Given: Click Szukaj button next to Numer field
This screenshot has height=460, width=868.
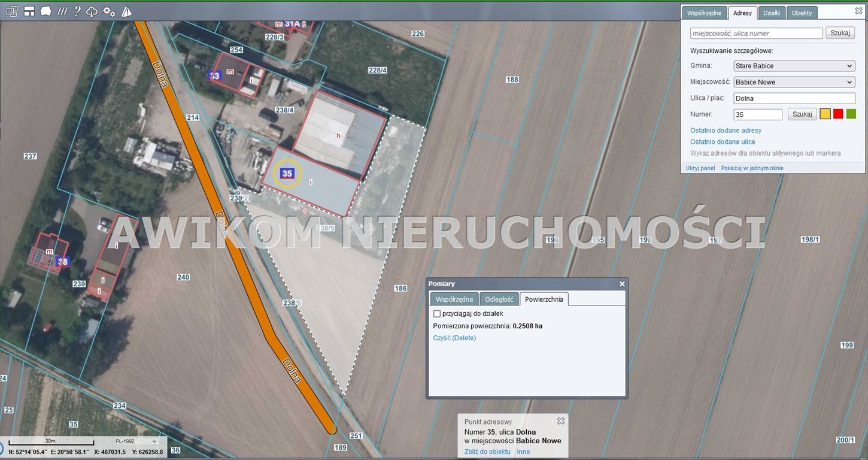Looking at the screenshot, I should coord(802,114).
